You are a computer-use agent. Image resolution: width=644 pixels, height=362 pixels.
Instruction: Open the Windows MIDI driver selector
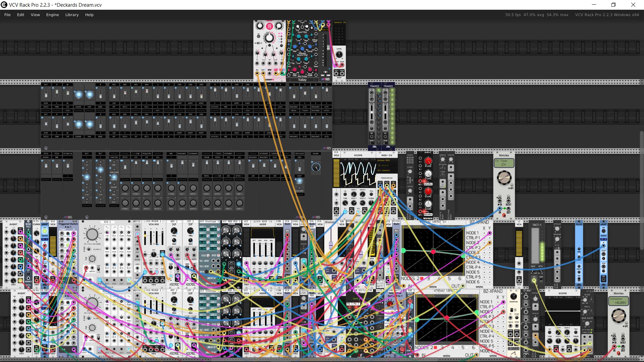pyautogui.click(x=387, y=160)
